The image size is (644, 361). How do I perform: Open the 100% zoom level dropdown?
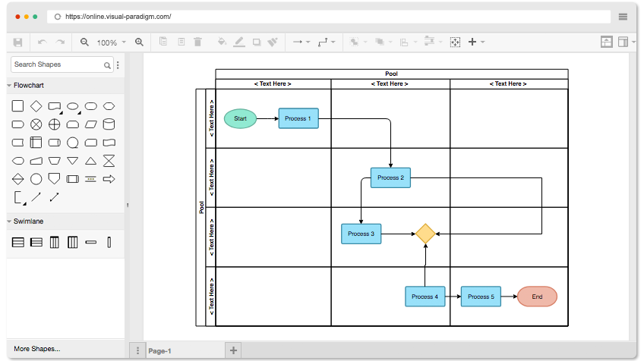point(112,42)
